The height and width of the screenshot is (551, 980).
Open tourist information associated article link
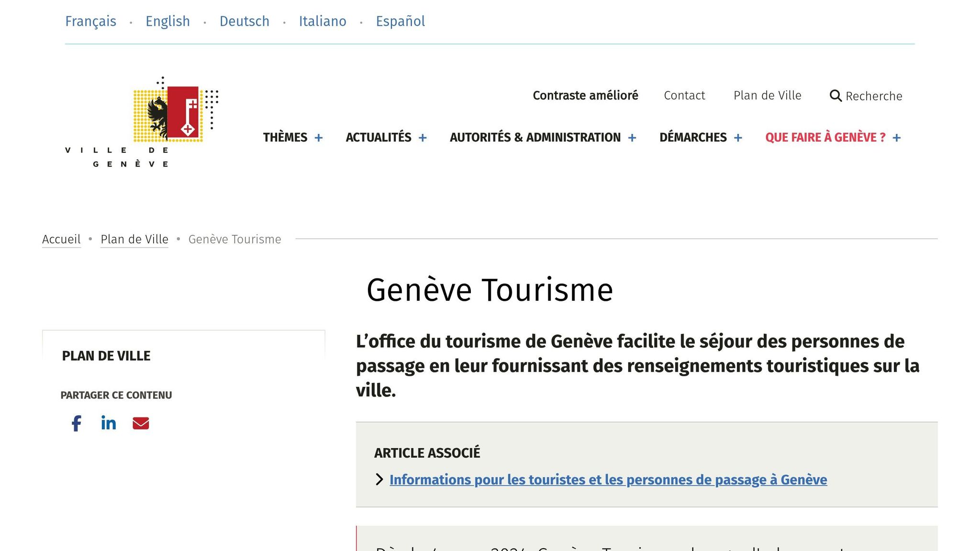pos(608,480)
